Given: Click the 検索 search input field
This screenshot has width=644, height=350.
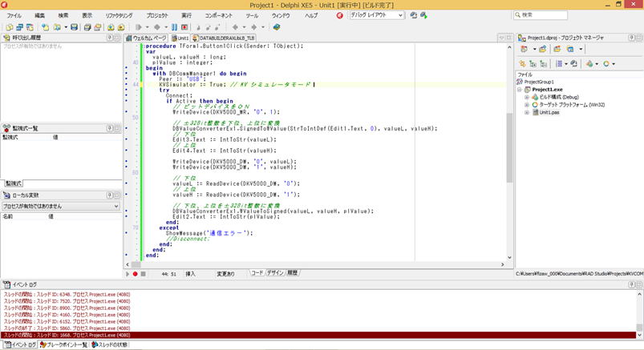Looking at the screenshot, I should click(x=540, y=14).
